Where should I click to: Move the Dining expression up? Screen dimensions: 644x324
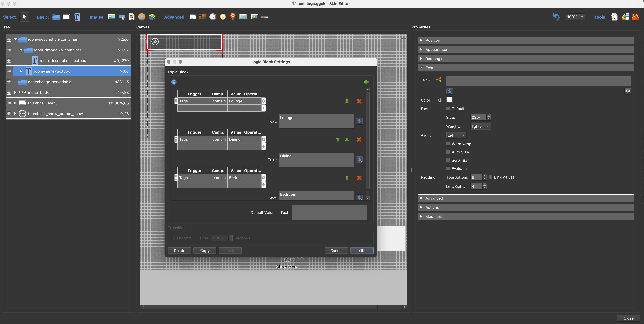tap(338, 139)
